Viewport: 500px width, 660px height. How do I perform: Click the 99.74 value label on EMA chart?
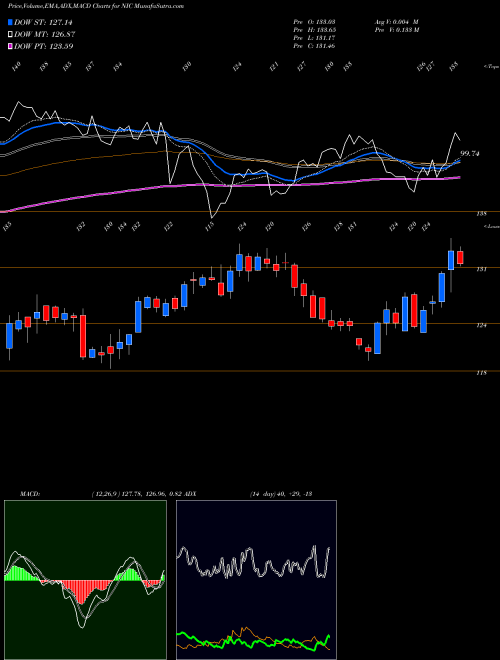(470, 154)
